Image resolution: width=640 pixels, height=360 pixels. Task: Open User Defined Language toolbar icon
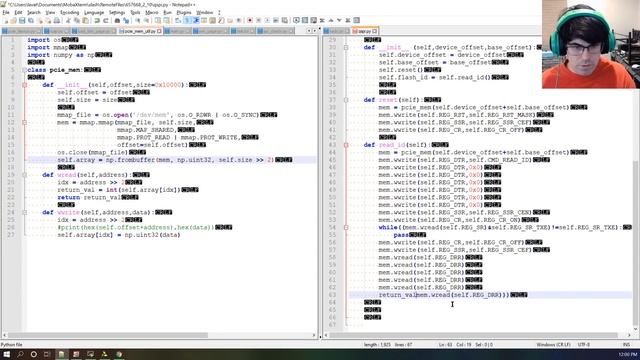(204, 20)
